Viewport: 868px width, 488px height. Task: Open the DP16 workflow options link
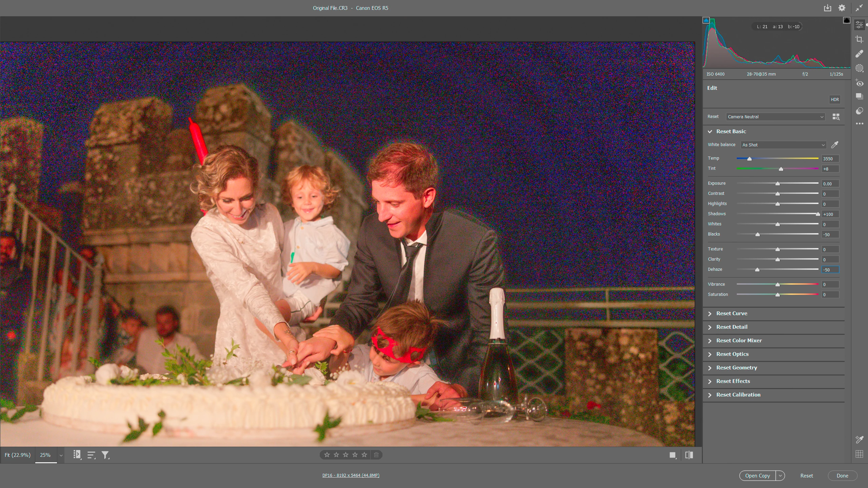tap(351, 475)
